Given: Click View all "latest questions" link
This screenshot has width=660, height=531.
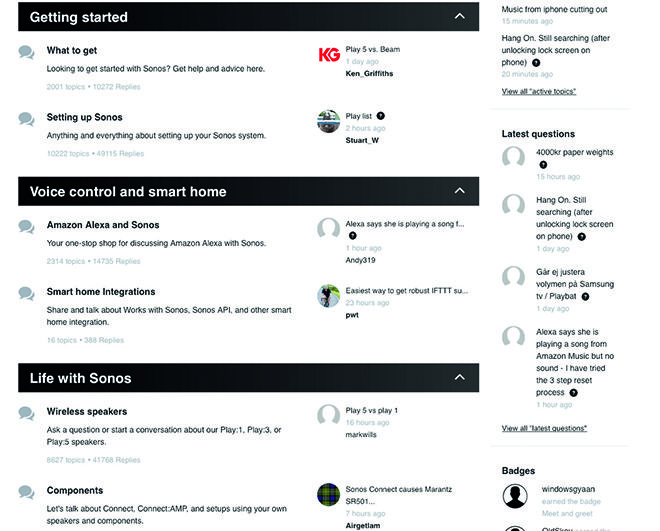Looking at the screenshot, I should pyautogui.click(x=544, y=428).
